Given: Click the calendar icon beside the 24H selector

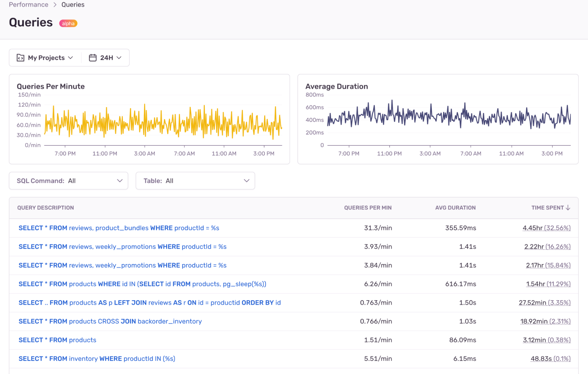Looking at the screenshot, I should (93, 58).
